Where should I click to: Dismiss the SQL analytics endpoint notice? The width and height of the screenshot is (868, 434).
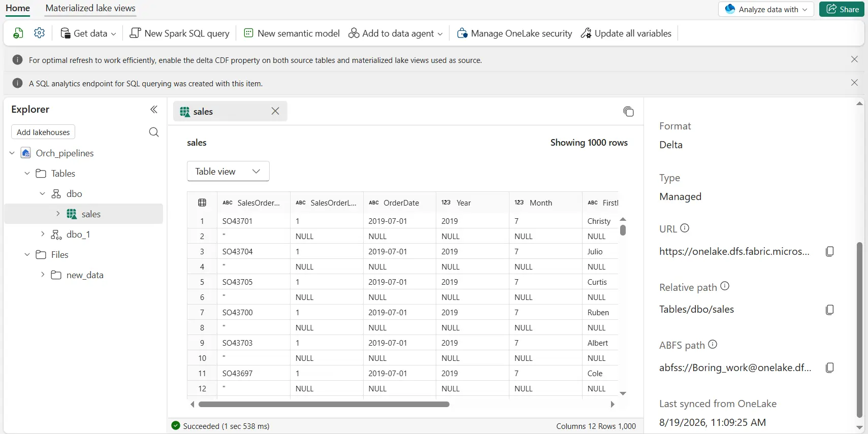click(854, 83)
